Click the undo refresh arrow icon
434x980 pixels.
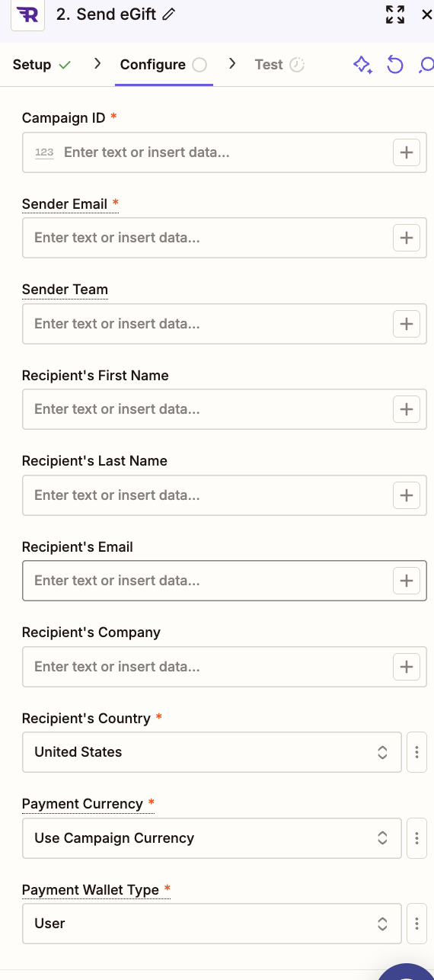point(394,65)
